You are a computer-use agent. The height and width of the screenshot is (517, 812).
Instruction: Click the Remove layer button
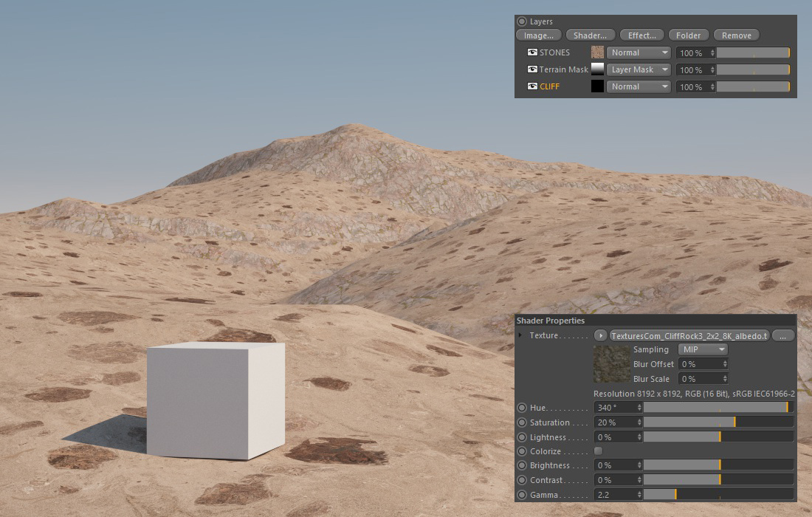point(736,35)
